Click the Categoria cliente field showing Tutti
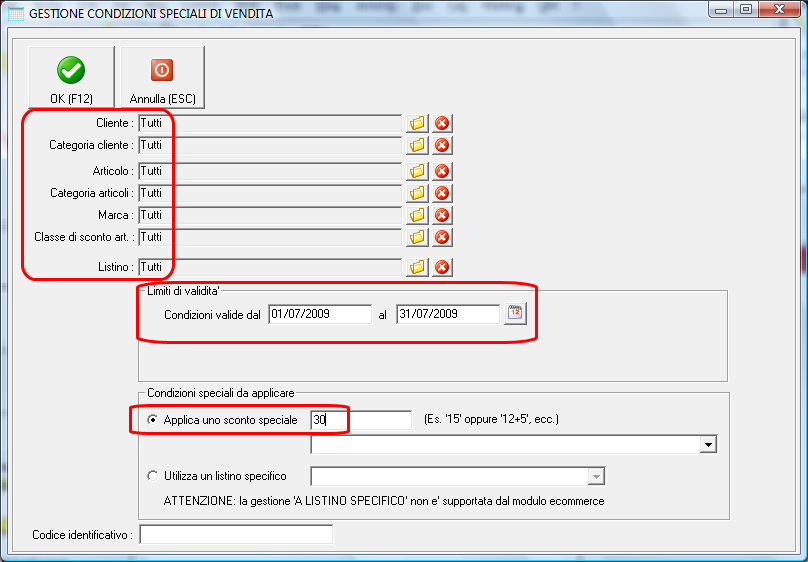The image size is (808, 562). (x=270, y=146)
